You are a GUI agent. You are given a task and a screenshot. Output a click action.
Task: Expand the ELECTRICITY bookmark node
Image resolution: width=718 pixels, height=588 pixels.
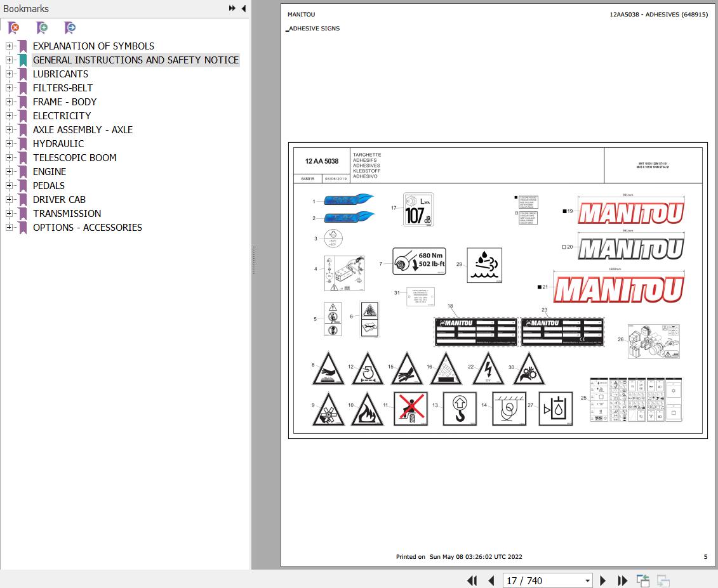click(x=9, y=116)
